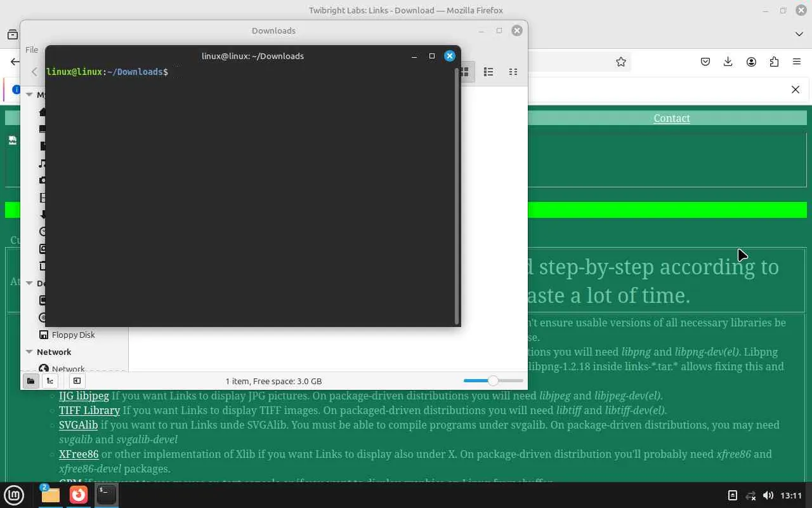This screenshot has height=508, width=812.
Task: Open the Firefox account icon
Action: pyautogui.click(x=751, y=62)
